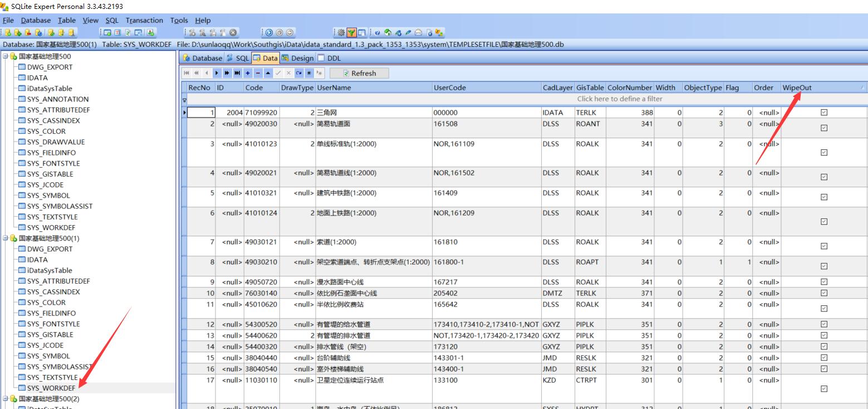Screen dimensions: 868x409
Task: Click the first record navigator button
Action: [187, 73]
